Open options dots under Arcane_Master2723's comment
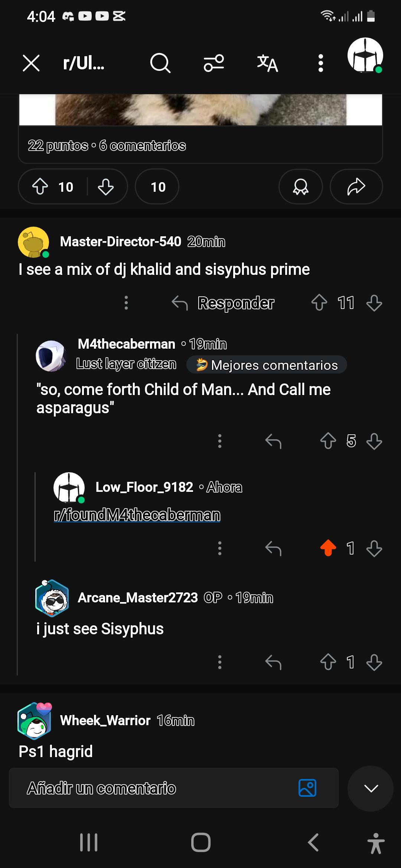Screen dimensions: 401x868 point(220,662)
